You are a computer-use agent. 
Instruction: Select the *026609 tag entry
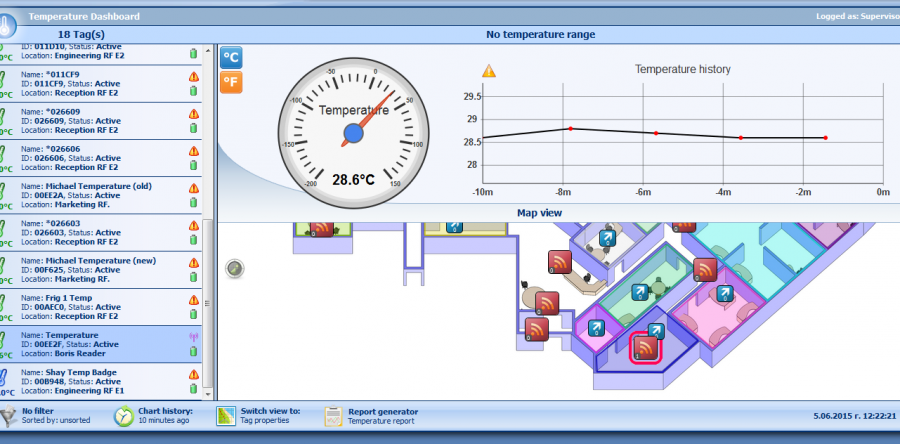102,121
